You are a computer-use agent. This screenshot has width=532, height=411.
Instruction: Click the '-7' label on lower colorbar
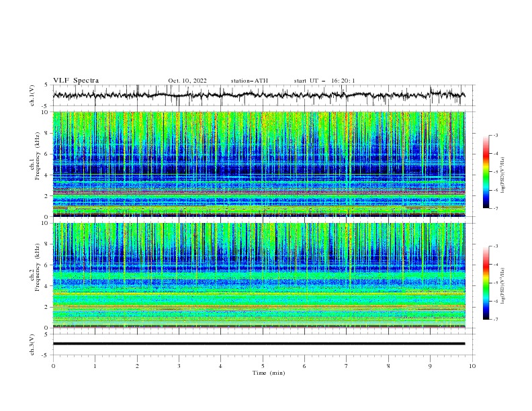495,320
